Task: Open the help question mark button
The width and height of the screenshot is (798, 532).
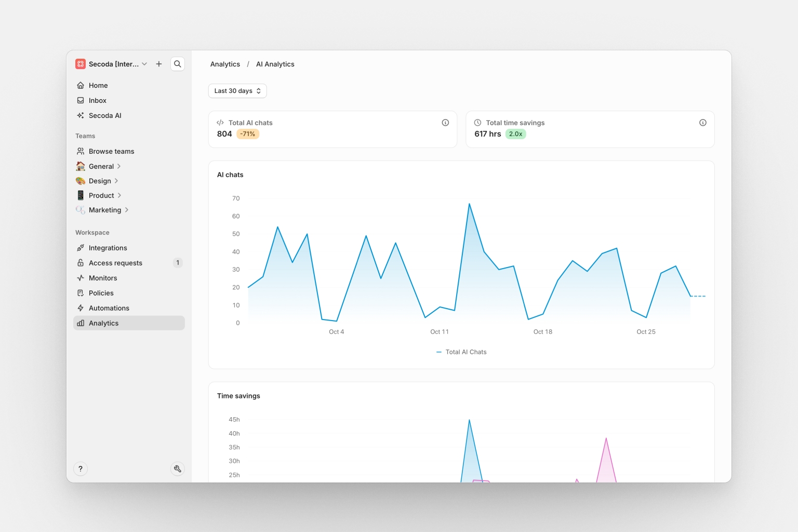Action: click(81, 469)
